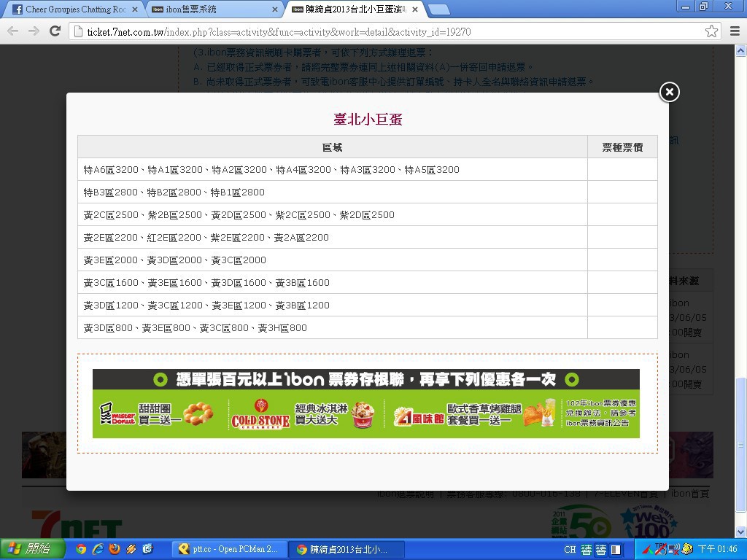
Task: Bookmark this page with the star icon
Action: pyautogui.click(x=711, y=31)
